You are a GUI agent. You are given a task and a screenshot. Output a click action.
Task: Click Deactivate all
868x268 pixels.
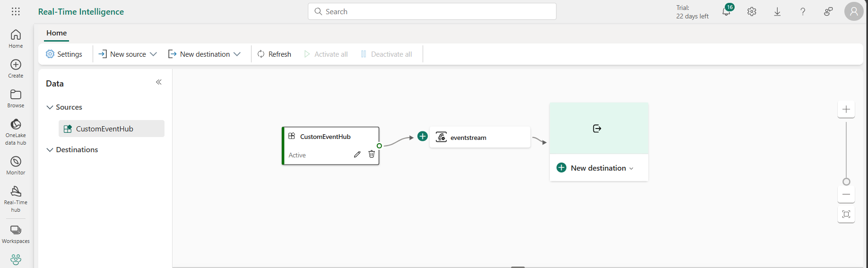coord(386,54)
